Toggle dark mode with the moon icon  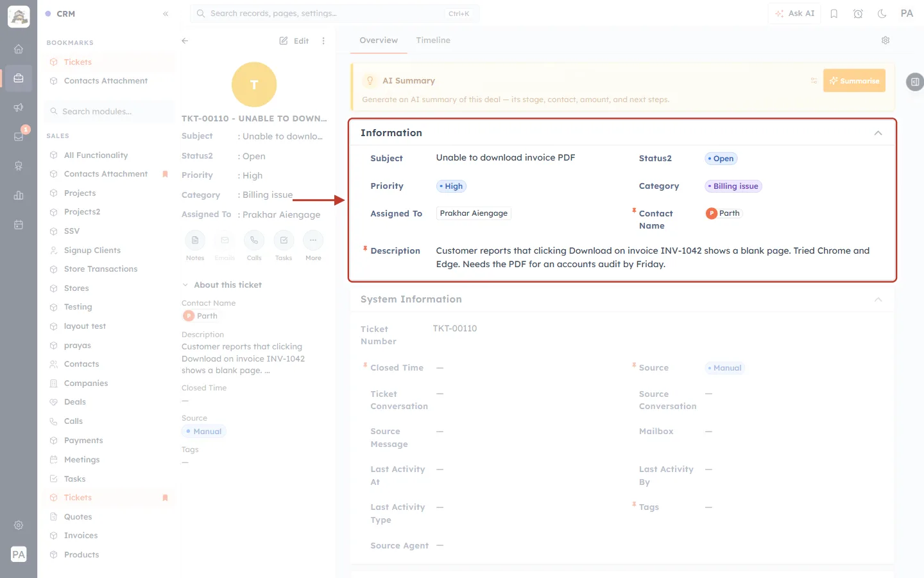(x=882, y=13)
